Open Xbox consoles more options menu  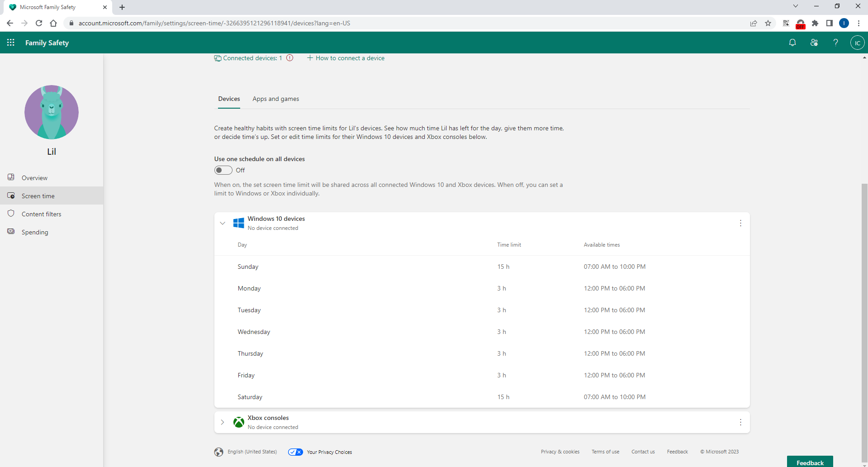[x=740, y=422]
